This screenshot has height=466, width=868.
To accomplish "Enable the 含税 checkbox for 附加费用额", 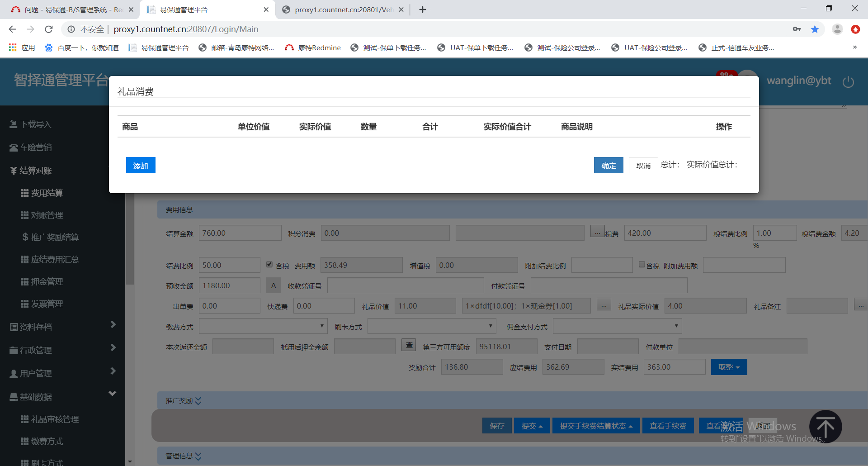I will pyautogui.click(x=642, y=265).
